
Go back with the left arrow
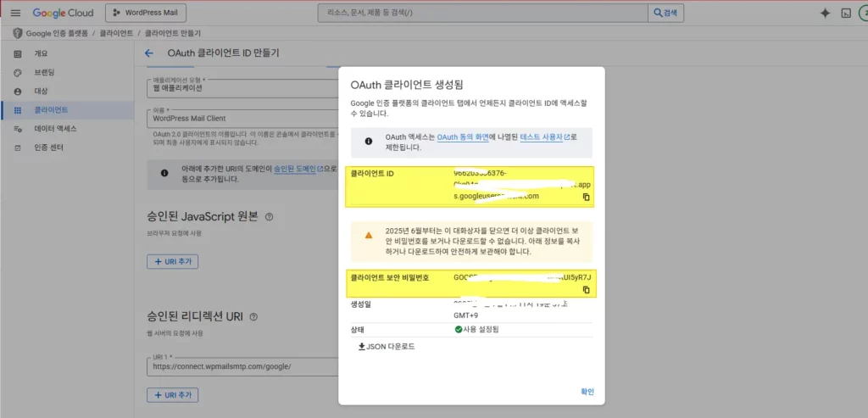(148, 53)
